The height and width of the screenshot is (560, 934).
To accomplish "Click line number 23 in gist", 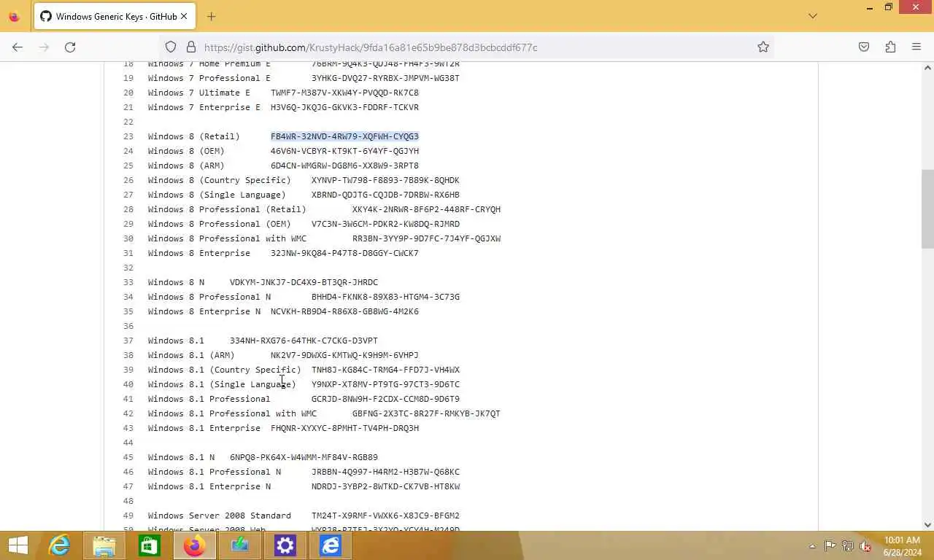I will pos(128,136).
